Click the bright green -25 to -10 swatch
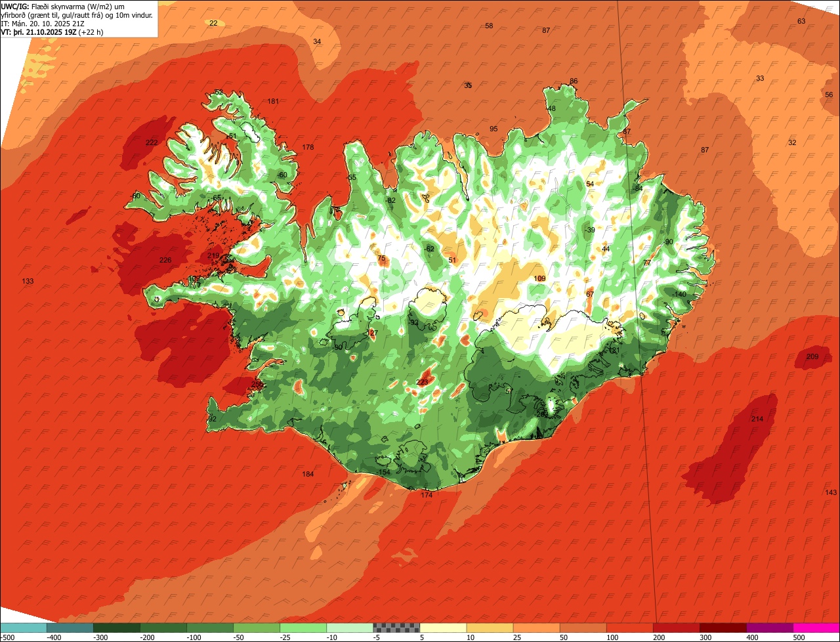Screen dimensions: 840x642 click(x=303, y=627)
